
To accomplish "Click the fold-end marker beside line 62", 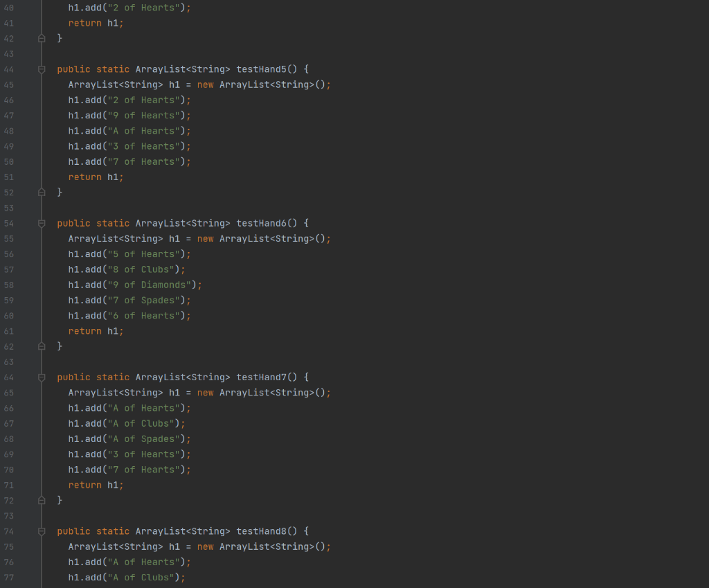I will [42, 346].
